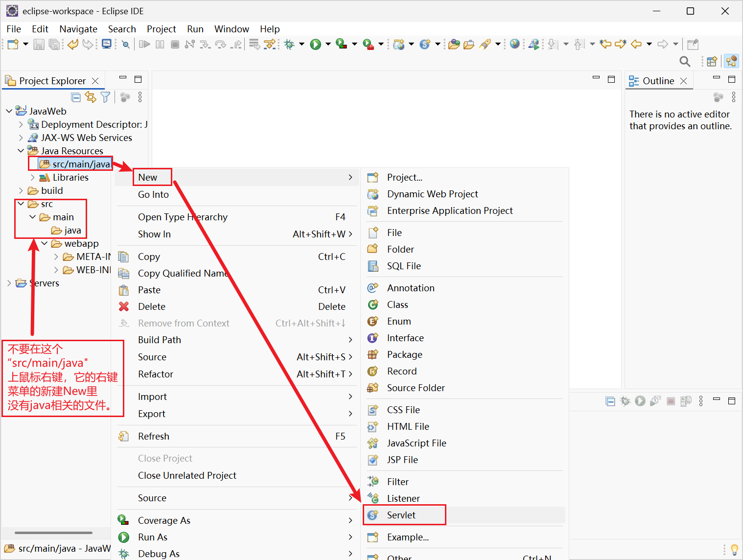Click the Save toolbar icon
This screenshot has width=743, height=560.
pos(39,45)
